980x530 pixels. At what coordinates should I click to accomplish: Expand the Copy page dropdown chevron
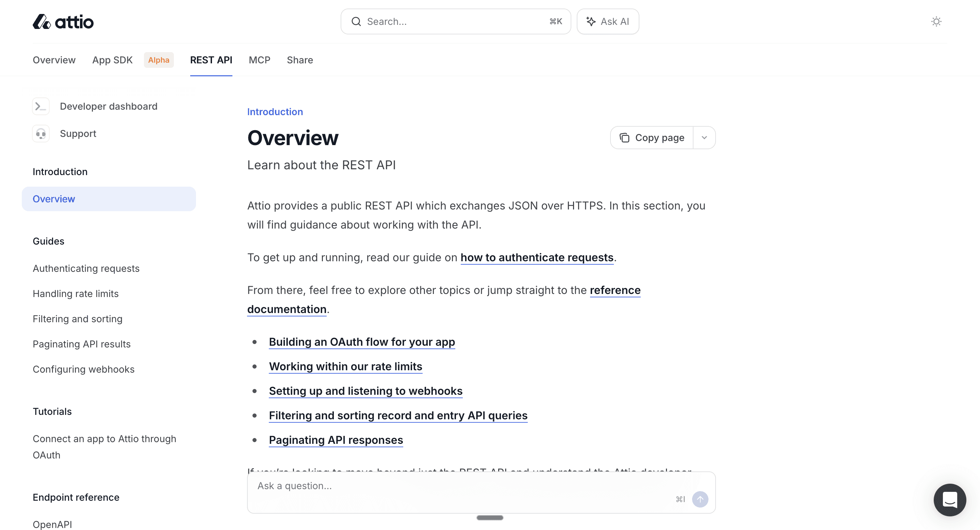point(704,138)
